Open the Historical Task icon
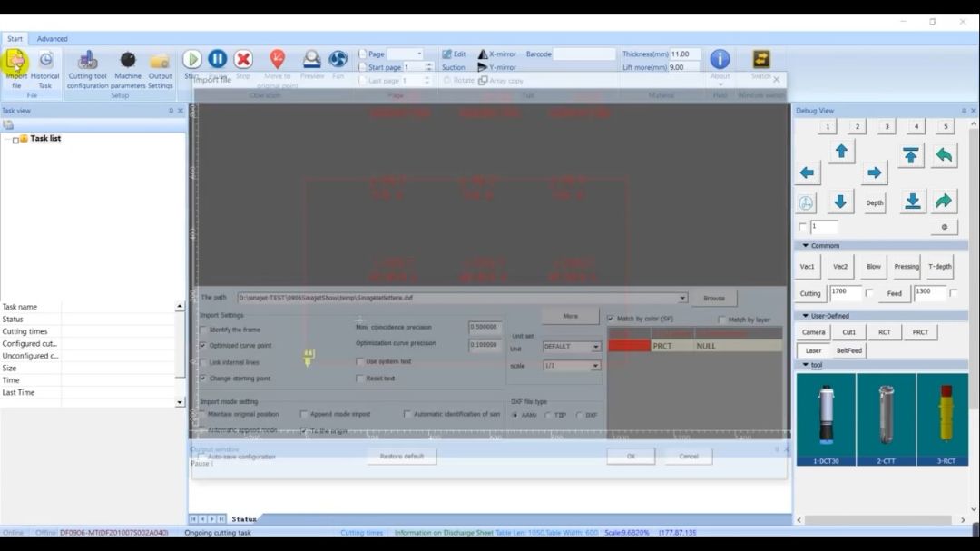This screenshot has width=980, height=551. click(x=45, y=62)
